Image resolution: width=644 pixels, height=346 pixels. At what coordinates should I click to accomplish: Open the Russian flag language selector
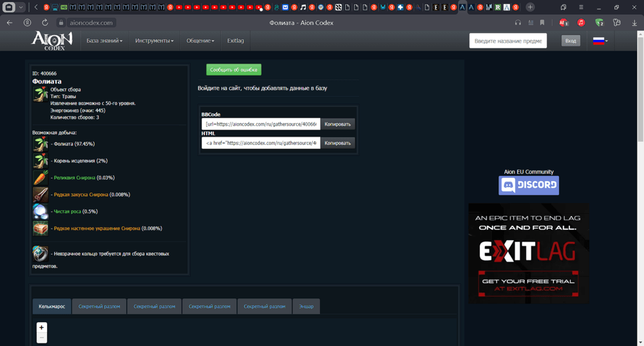600,41
